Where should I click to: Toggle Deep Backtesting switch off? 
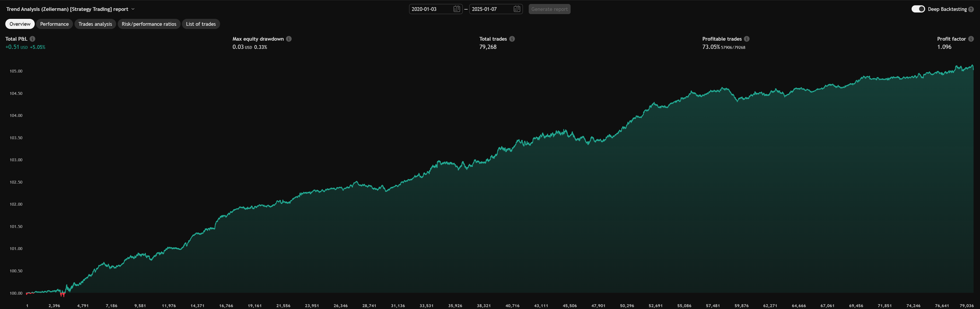pos(918,9)
